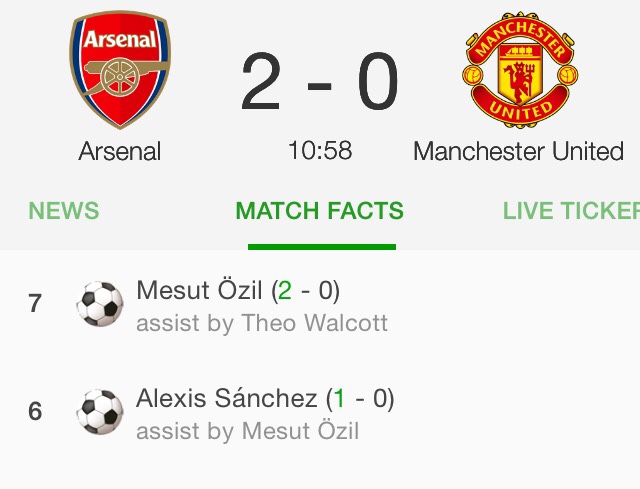Viewport: 640px width, 489px height.
Task: Click the (1 - 0) score in Sánchez's row
Action: coord(360,399)
